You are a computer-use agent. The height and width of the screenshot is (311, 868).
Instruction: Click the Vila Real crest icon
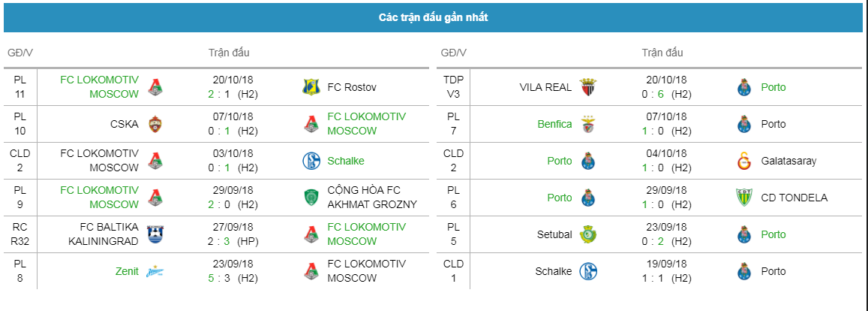[x=588, y=87]
